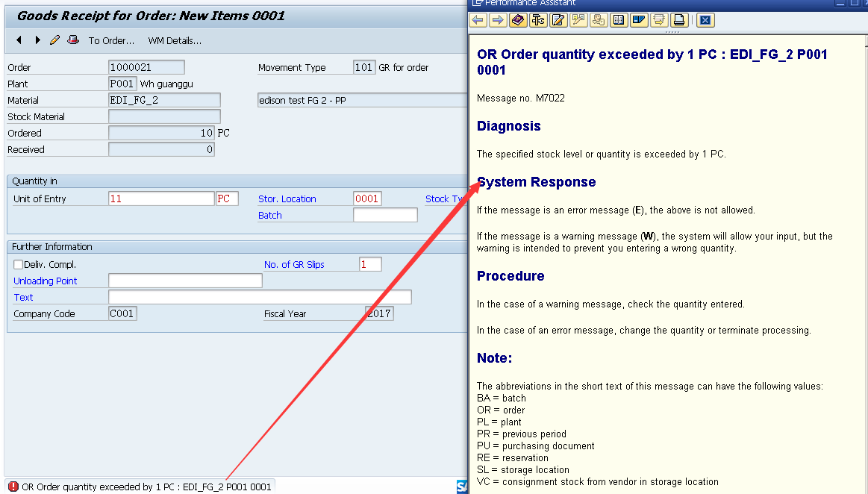Click 'OR = order' abbreviation line
The height and width of the screenshot is (494, 868).
[501, 410]
